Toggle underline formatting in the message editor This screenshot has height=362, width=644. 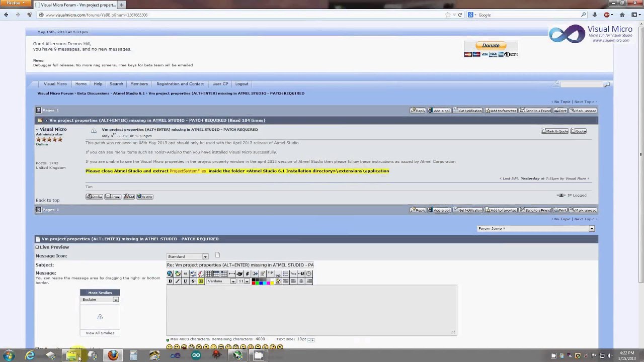[x=185, y=281]
